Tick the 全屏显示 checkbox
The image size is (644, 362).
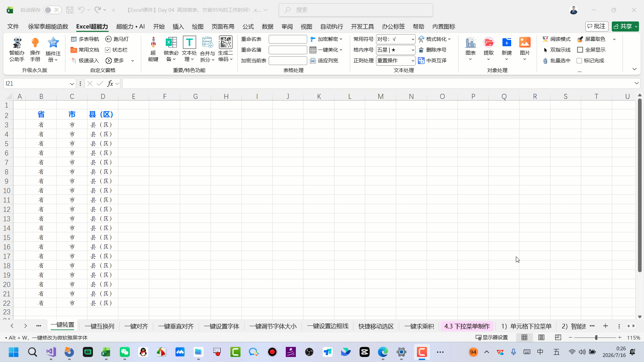(x=580, y=50)
